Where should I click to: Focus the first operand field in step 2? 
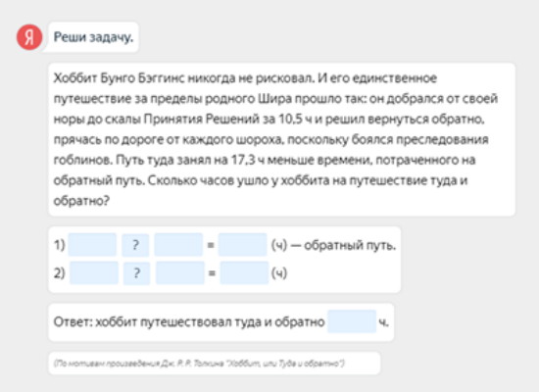click(94, 272)
